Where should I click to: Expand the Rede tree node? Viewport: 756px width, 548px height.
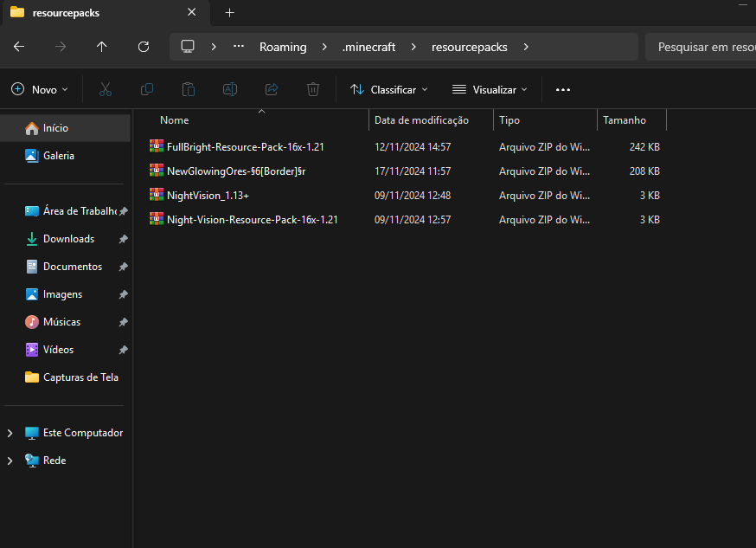point(10,461)
